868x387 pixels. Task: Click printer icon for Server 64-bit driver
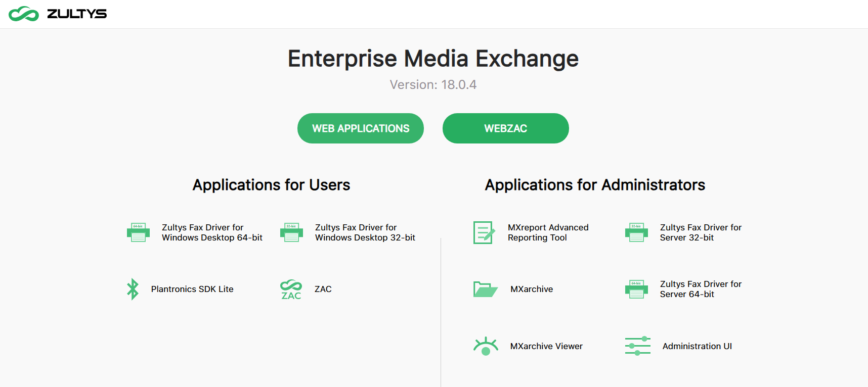(x=636, y=289)
